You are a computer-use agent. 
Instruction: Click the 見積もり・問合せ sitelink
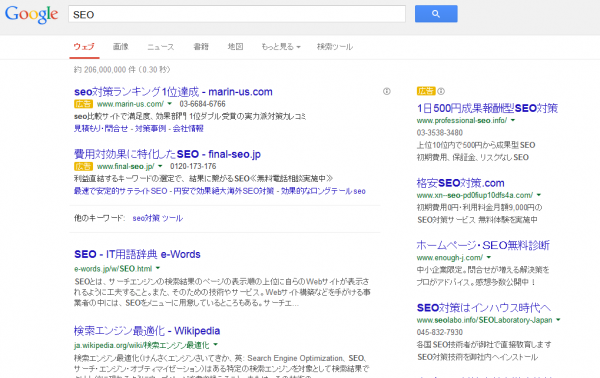101,129
